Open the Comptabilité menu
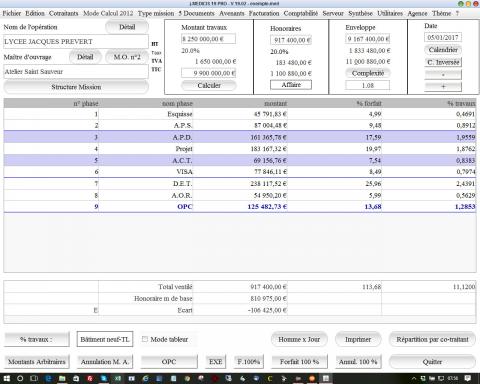 click(301, 13)
